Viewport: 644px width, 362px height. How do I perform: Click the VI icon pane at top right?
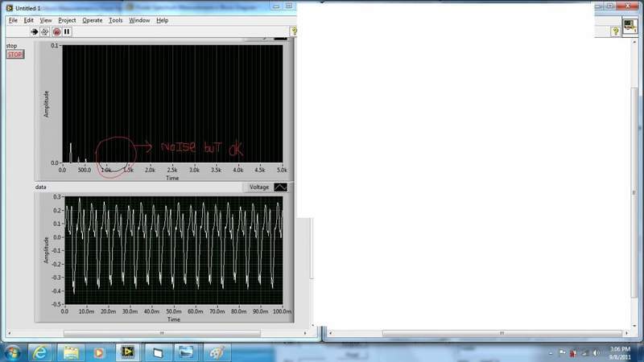(630, 28)
